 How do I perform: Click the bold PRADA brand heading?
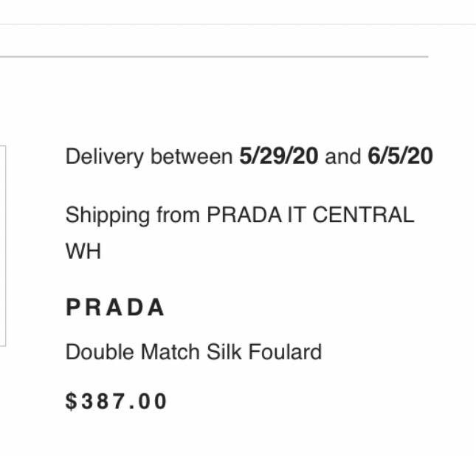click(x=115, y=308)
